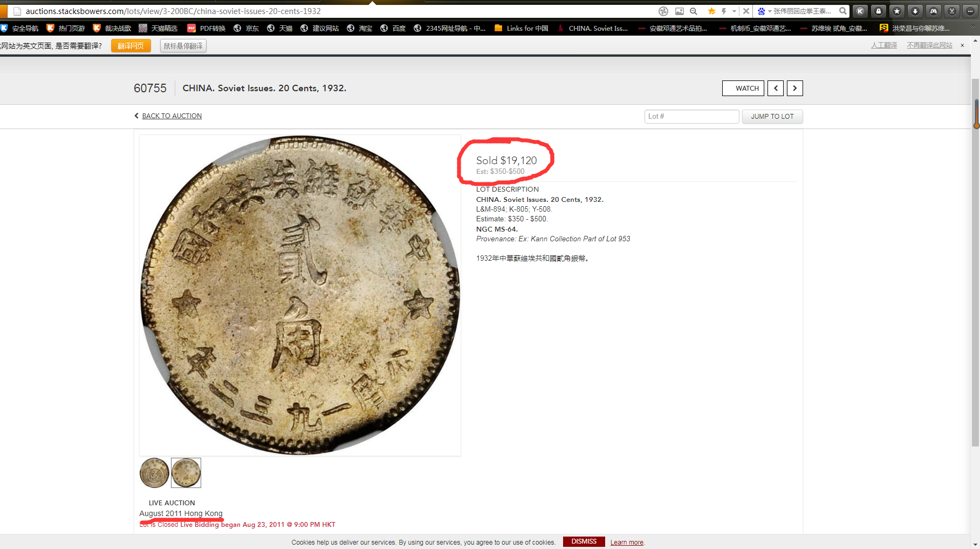Go to next lot with right arrow
The height and width of the screenshot is (549, 980).
[794, 88]
